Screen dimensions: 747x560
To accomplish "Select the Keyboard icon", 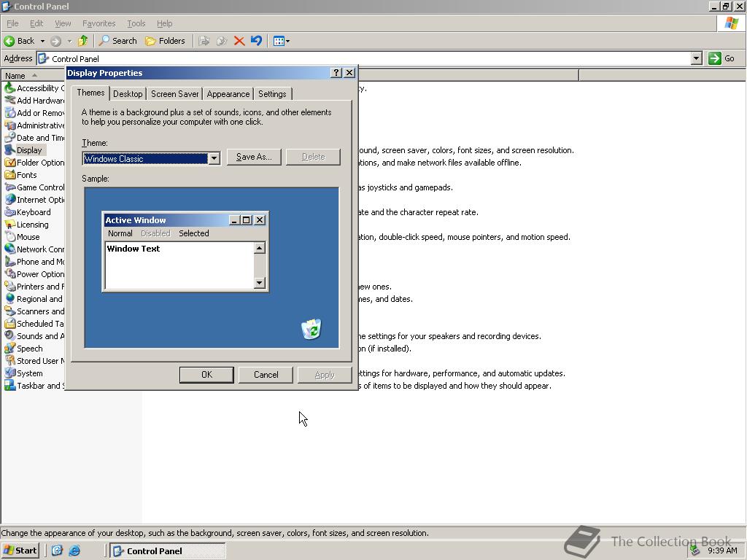I will point(9,211).
